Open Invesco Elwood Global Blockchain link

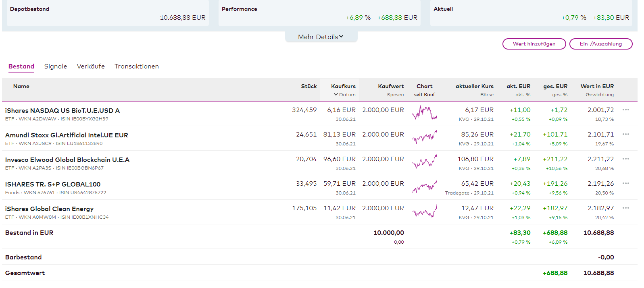coord(67,160)
